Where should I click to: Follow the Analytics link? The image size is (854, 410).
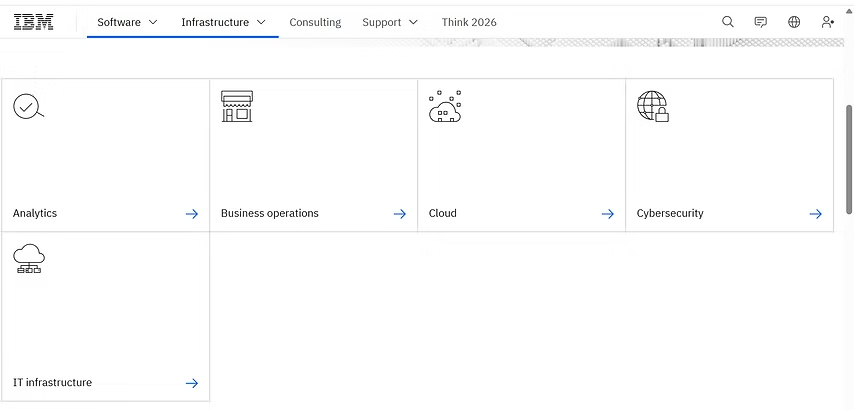click(x=35, y=213)
